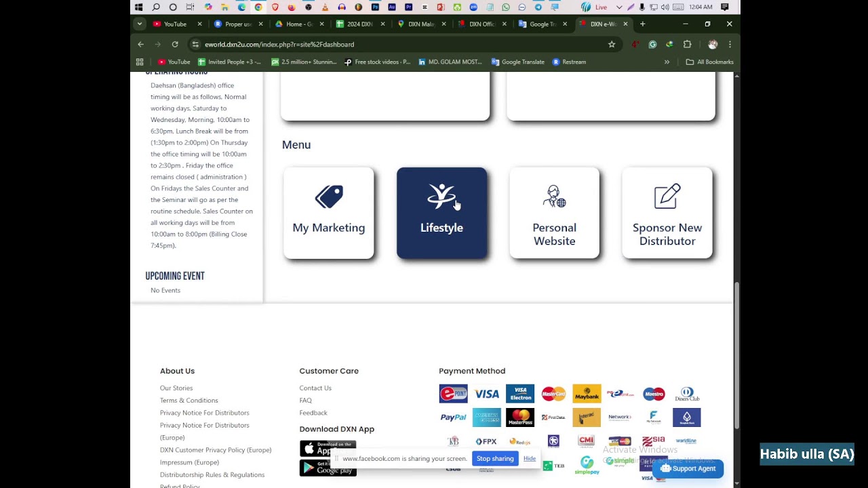
Task: Click the Support Agent chat button
Action: click(x=688, y=468)
